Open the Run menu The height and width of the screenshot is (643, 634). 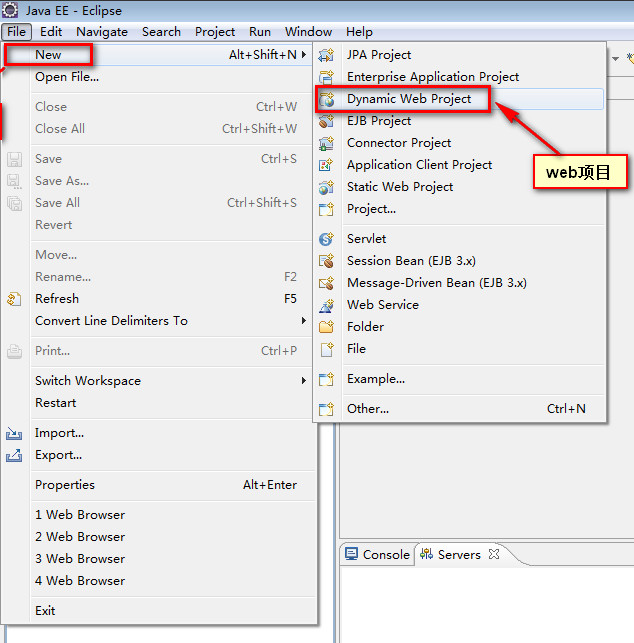click(260, 32)
